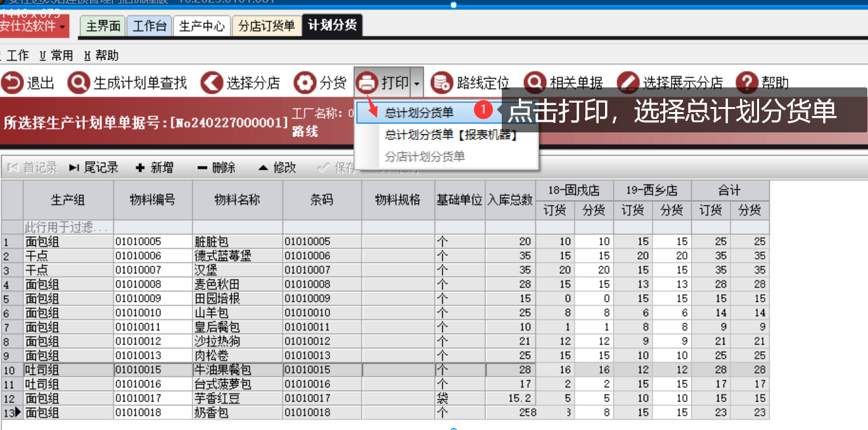Select the 计划分货 tab
The image size is (868, 430).
[332, 25]
